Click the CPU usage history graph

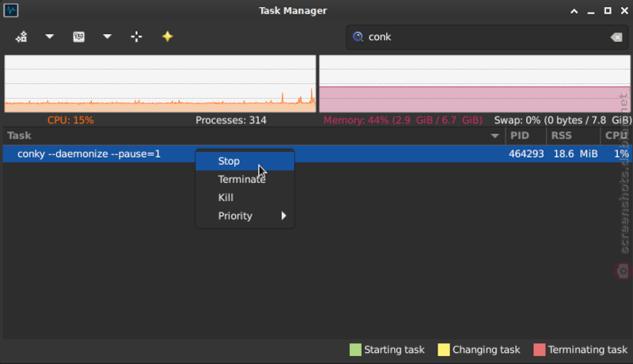click(161, 84)
